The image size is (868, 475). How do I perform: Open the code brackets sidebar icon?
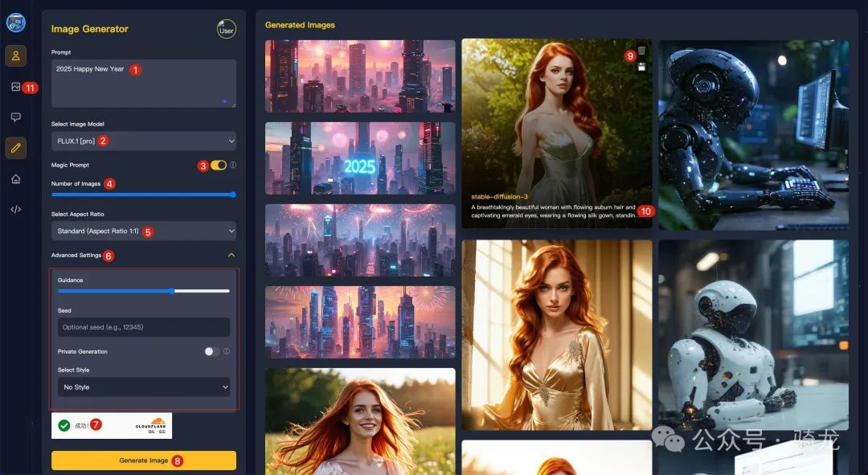pyautogui.click(x=15, y=209)
